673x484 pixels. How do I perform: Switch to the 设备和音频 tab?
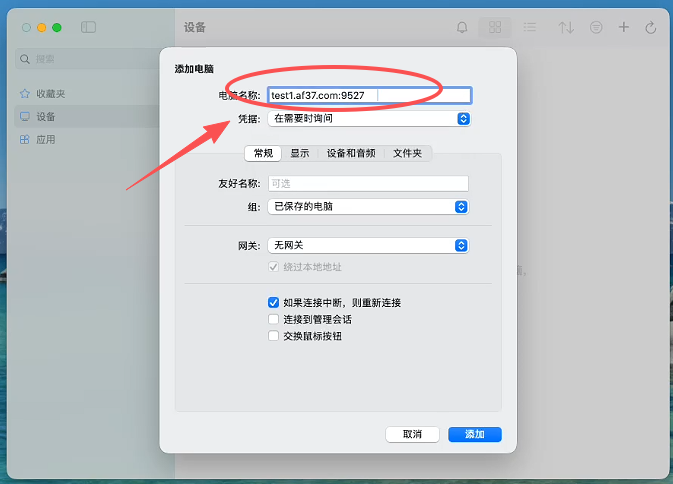(351, 153)
